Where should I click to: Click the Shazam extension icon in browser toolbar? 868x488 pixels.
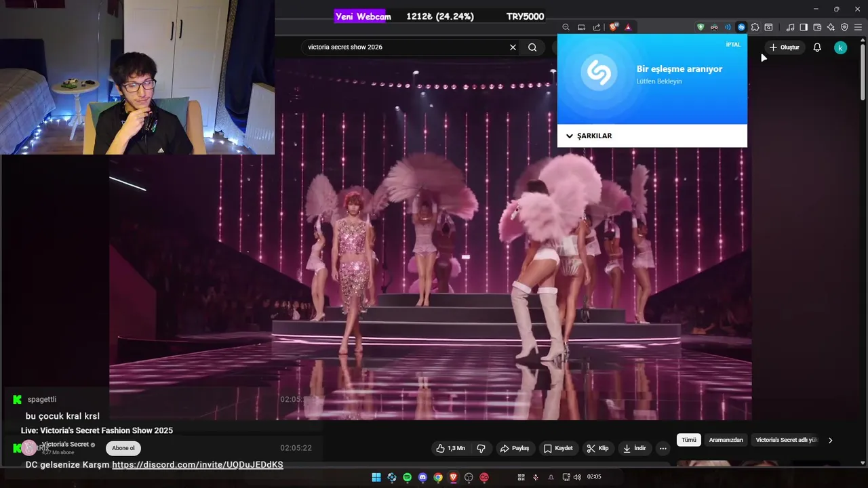741,27
